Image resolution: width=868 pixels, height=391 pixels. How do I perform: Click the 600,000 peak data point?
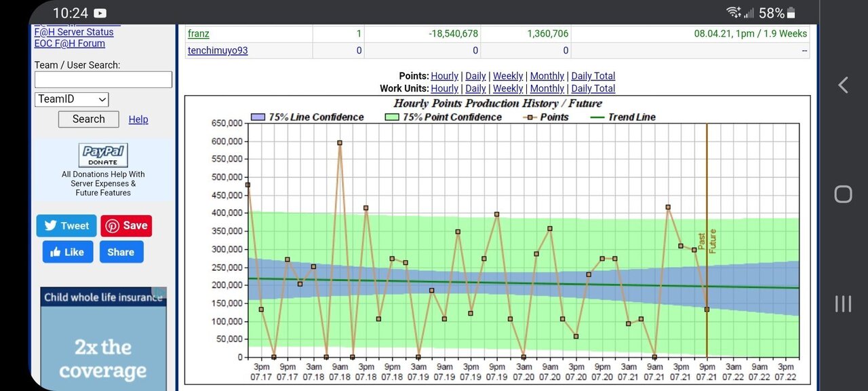click(x=340, y=143)
